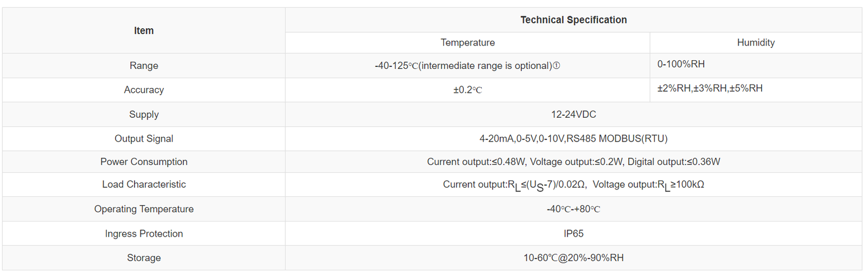The image size is (868, 273).
Task: Click the 4-20mA,0-5V,0-10V,RS485 MODBUS(RTU) value
Action: pyautogui.click(x=573, y=139)
